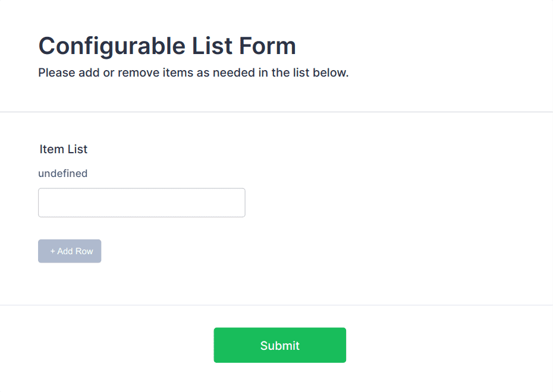Screen dimensions: 553x392
Task: Click the form description subtitle text
Action: pos(193,73)
